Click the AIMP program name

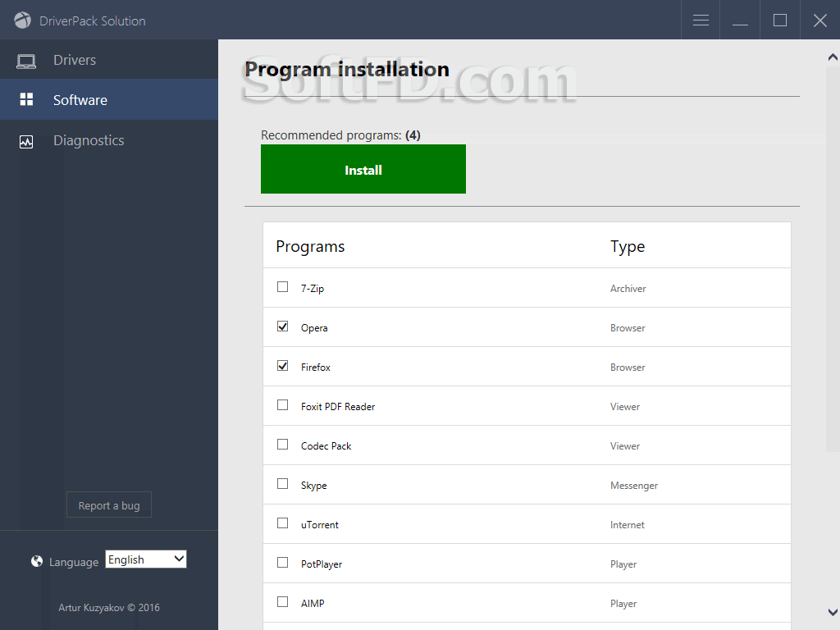(x=313, y=603)
